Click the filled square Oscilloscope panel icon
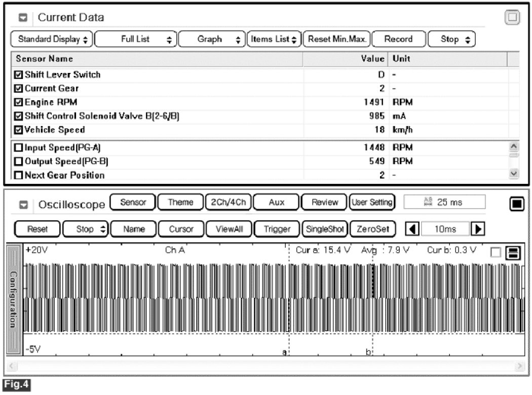 point(516,204)
